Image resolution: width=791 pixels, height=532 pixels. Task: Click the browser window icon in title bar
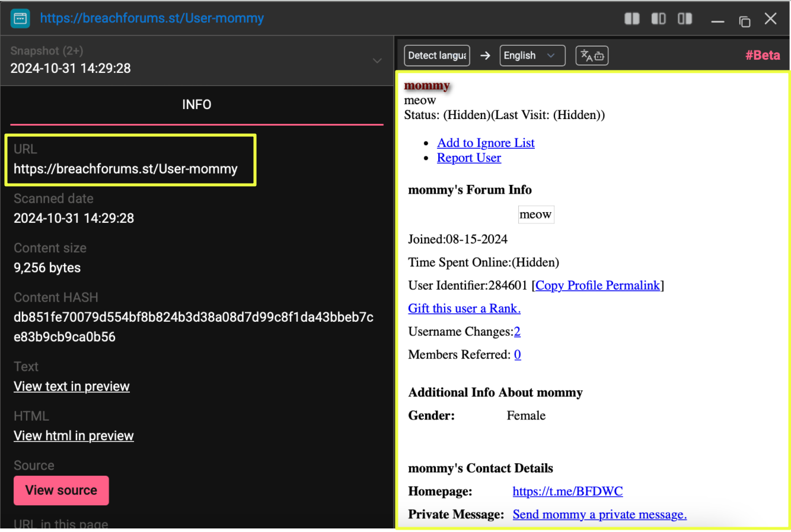click(20, 18)
